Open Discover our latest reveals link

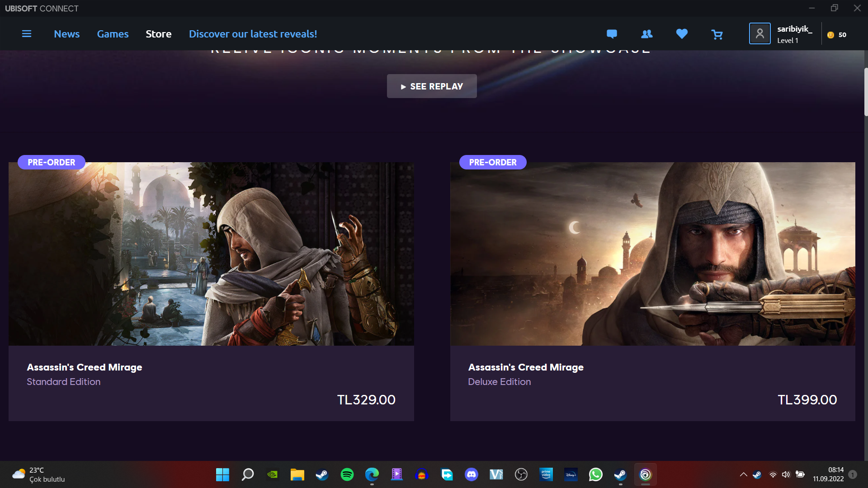[253, 34]
